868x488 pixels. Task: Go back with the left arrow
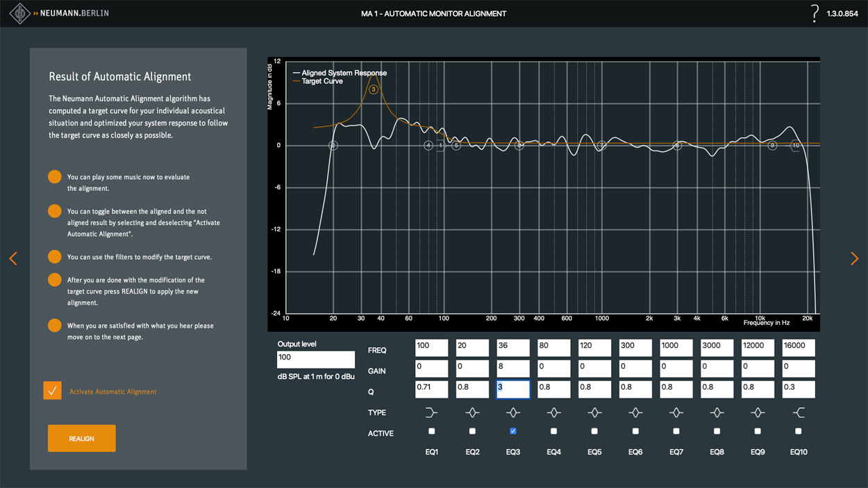(x=13, y=258)
